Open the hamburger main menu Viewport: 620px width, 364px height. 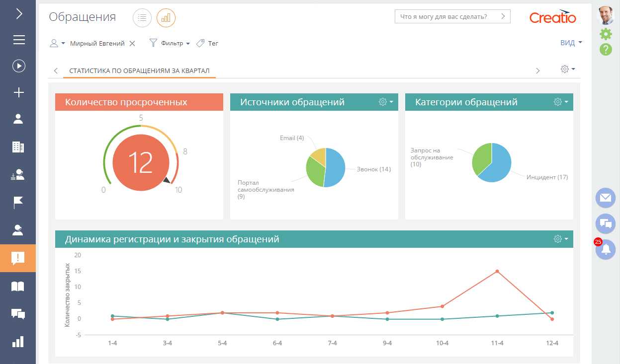point(19,40)
